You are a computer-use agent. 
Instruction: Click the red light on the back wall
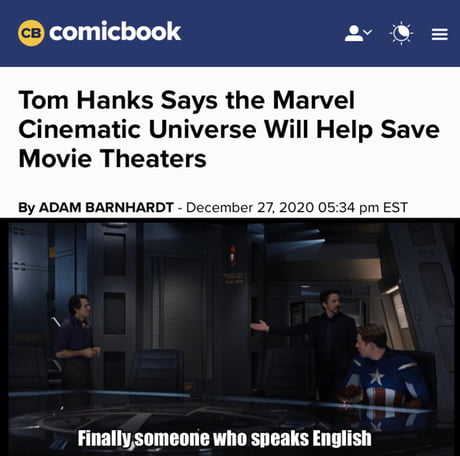tap(233, 256)
